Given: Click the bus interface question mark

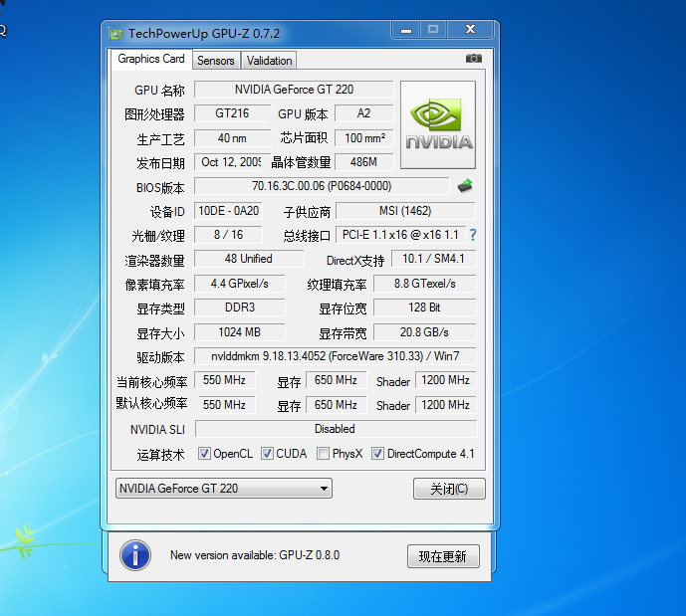Looking at the screenshot, I should [x=473, y=235].
